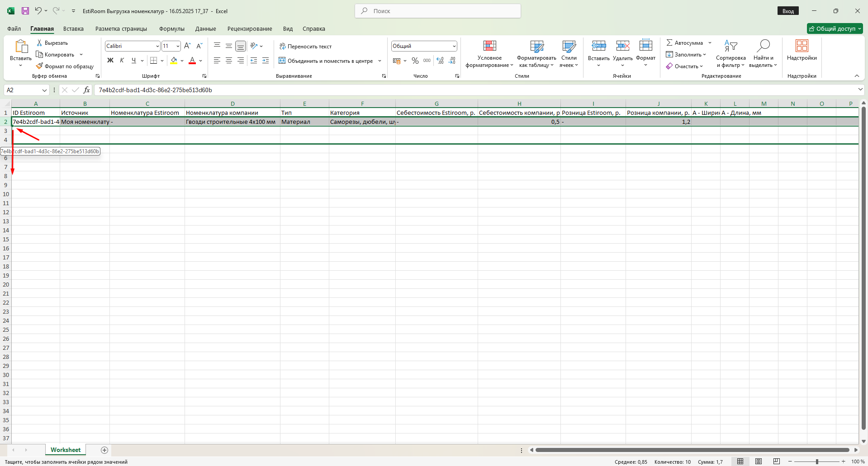Open the font size dropdown

(178, 46)
